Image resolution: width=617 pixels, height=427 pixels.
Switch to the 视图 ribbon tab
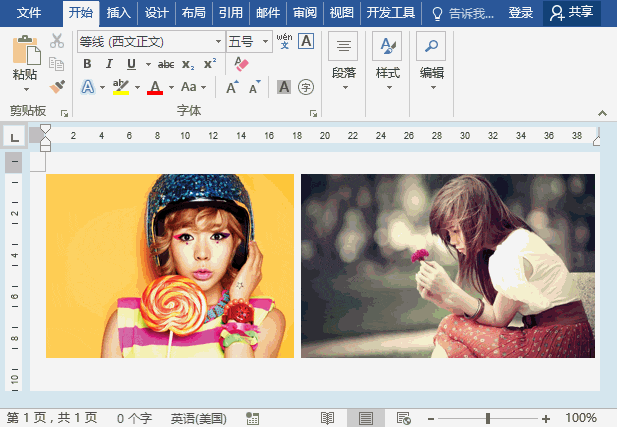(342, 13)
